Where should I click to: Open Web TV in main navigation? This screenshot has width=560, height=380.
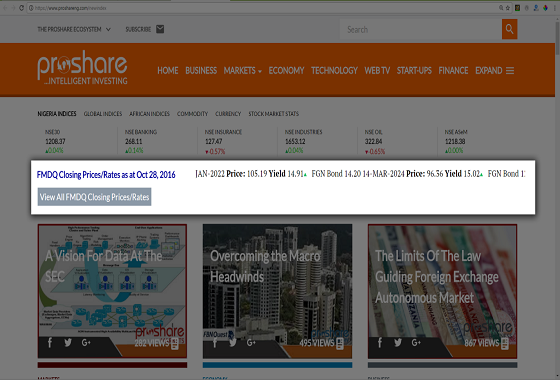(x=377, y=71)
